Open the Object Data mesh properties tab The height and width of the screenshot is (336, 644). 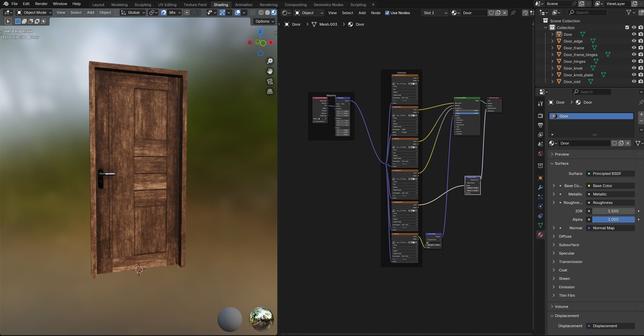[x=540, y=225]
